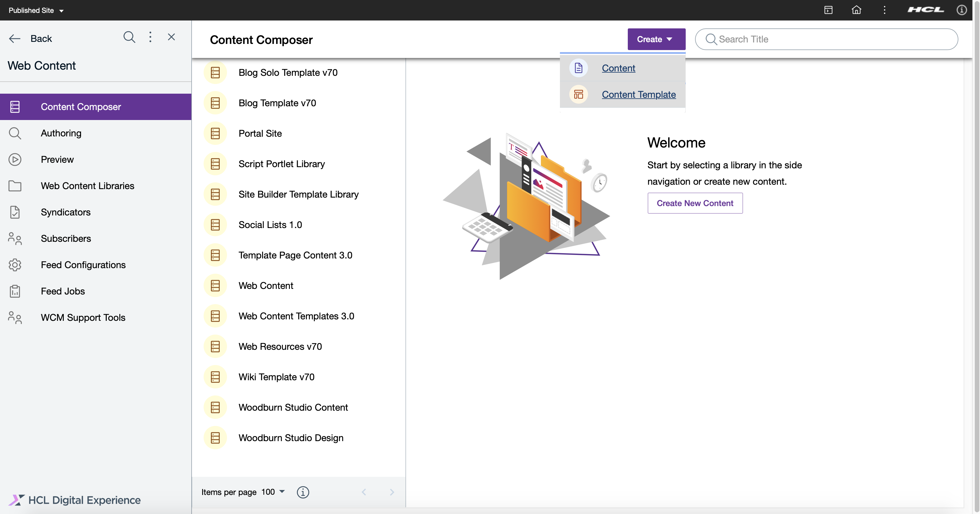This screenshot has height=514, width=980.
Task: Select the Template Page Content 3.0 library
Action: [x=298, y=255]
